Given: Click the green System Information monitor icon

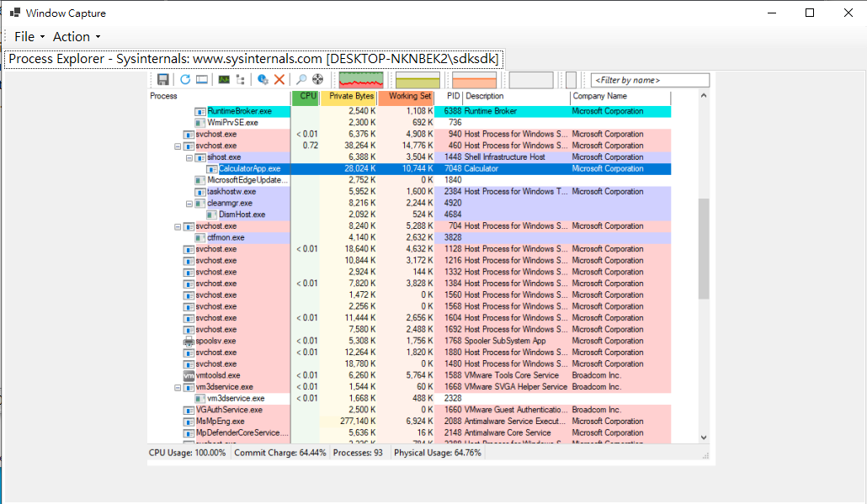Looking at the screenshot, I should coord(224,80).
